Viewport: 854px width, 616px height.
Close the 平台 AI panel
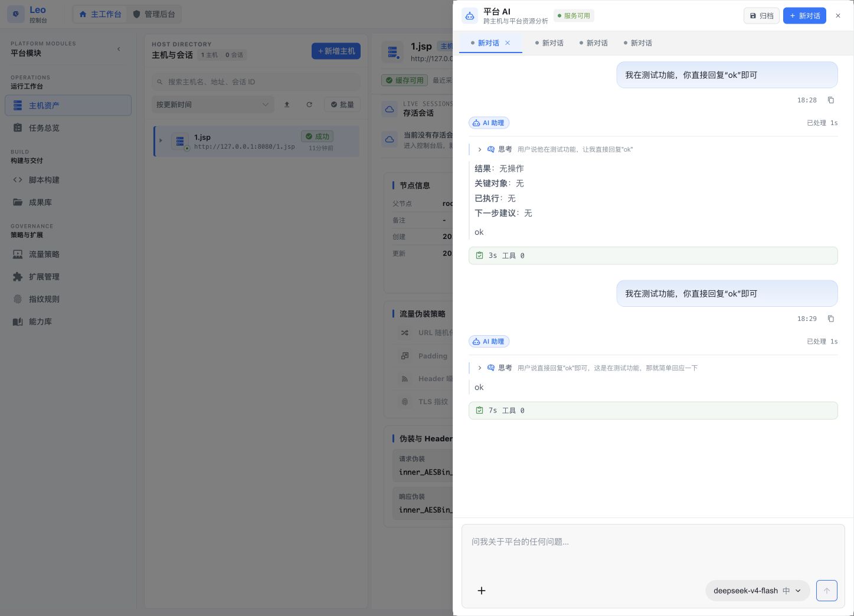[838, 16]
